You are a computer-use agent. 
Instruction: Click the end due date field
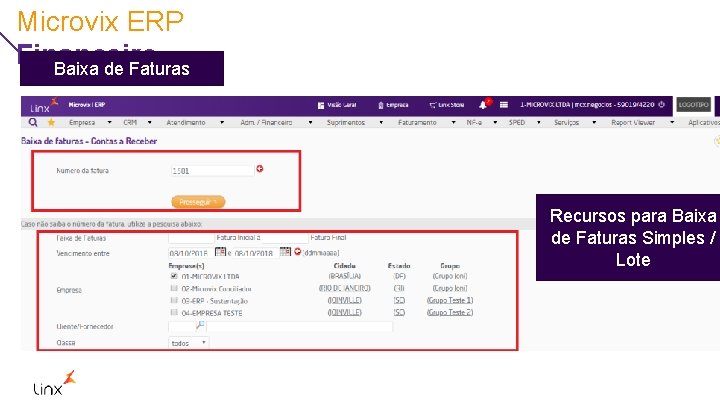(256, 253)
